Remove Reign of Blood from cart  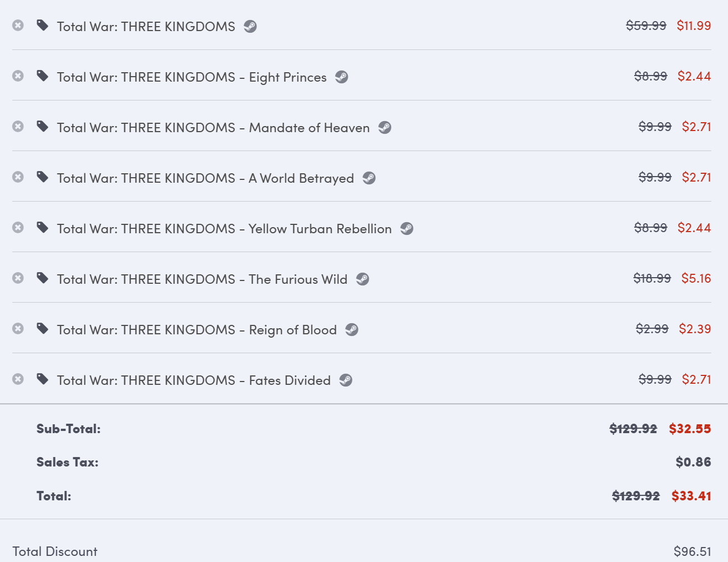coord(18,329)
